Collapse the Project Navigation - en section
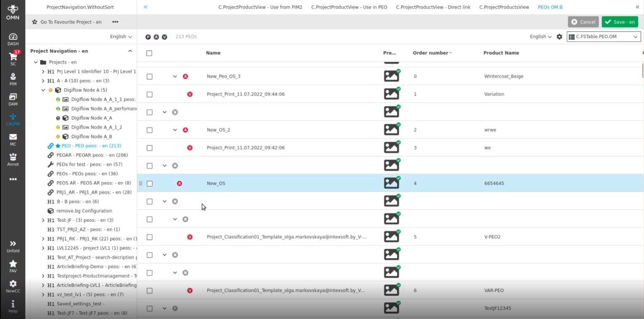The height and width of the screenshot is (319, 644). click(130, 51)
